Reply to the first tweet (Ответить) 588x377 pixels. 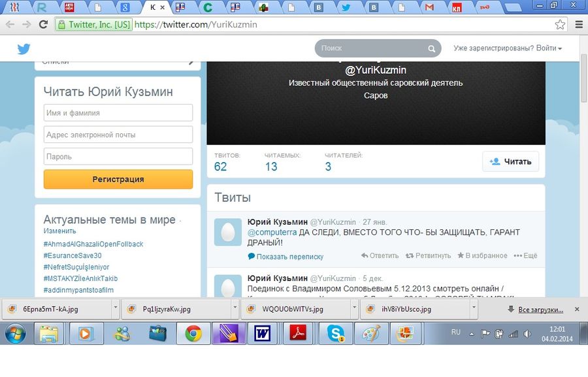[x=380, y=255]
